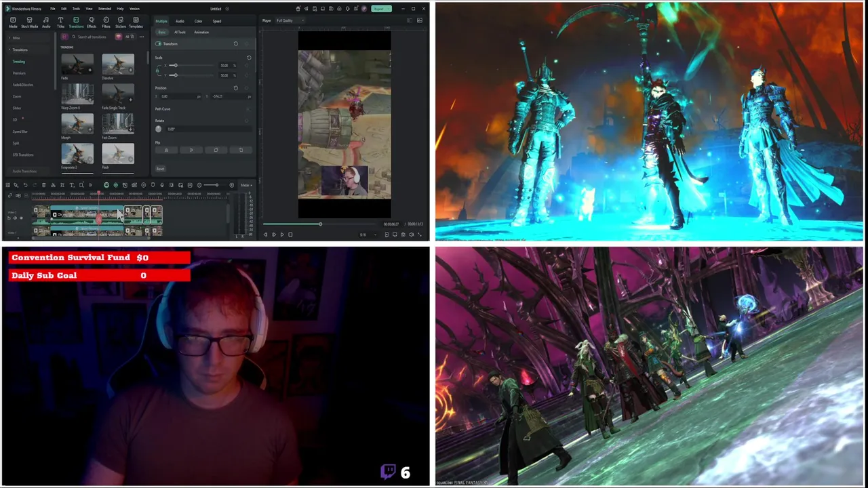868x488 pixels.
Task: Click the delete trash icon in timeline toolbar
Action: (x=44, y=185)
